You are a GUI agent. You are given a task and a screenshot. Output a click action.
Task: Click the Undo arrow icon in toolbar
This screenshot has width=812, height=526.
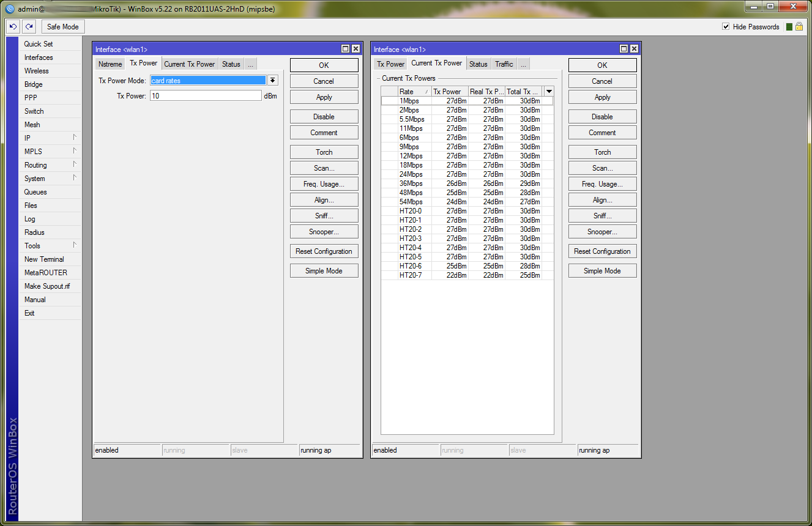(x=13, y=27)
